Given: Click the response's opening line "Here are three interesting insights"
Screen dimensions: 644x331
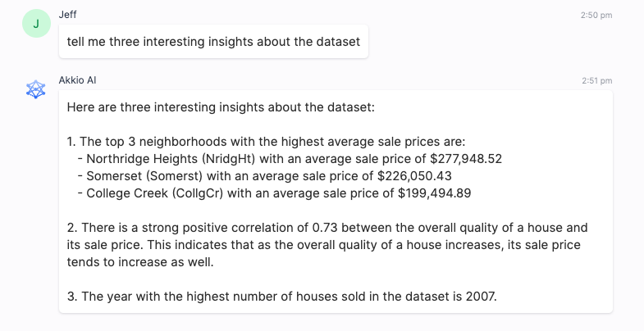Looking at the screenshot, I should (220, 107).
